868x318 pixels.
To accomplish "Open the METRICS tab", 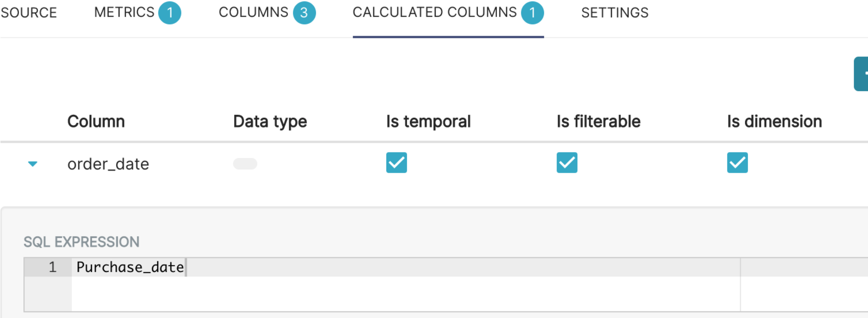I will pyautogui.click(x=124, y=13).
